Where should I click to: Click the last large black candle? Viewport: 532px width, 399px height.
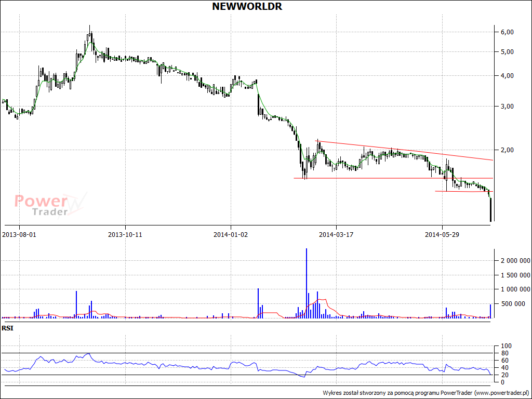pos(490,210)
